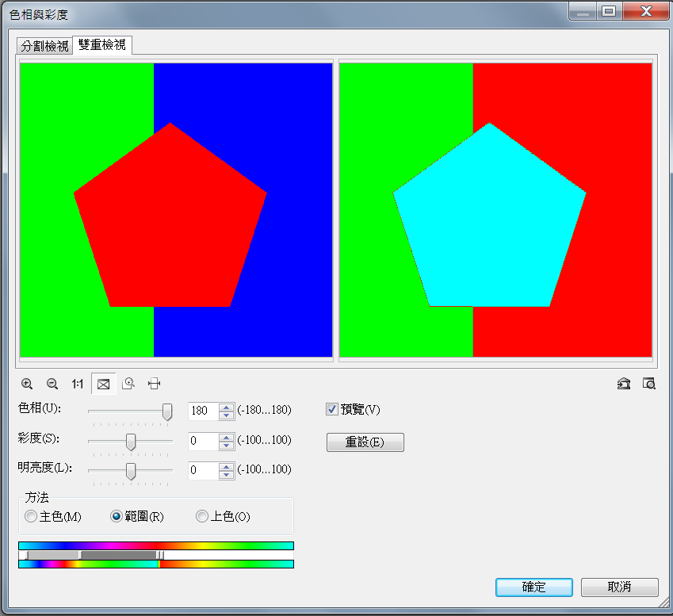
Task: Click the zoom out magnifier icon
Action: click(52, 384)
